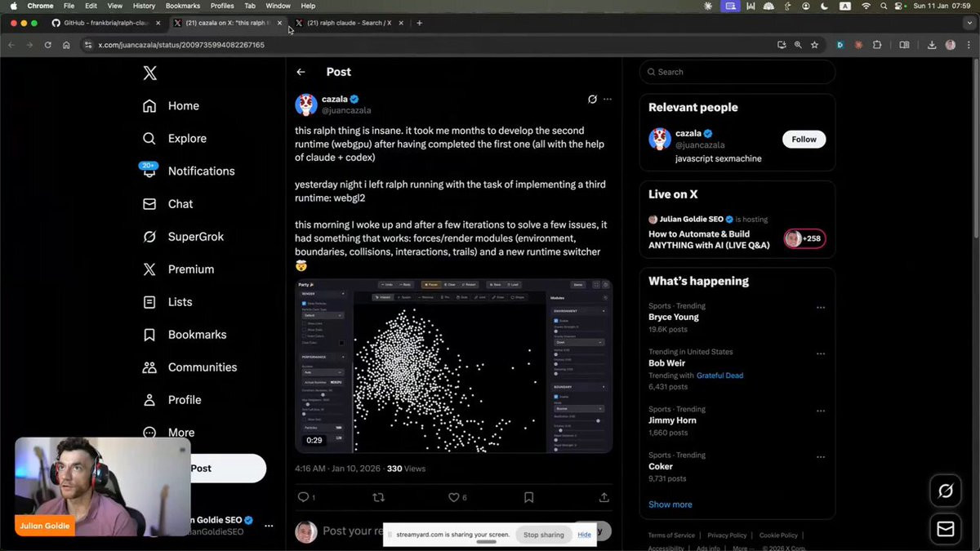The image size is (980, 551).
Task: Open SuperGrok in X sidebar
Action: pyautogui.click(x=183, y=237)
